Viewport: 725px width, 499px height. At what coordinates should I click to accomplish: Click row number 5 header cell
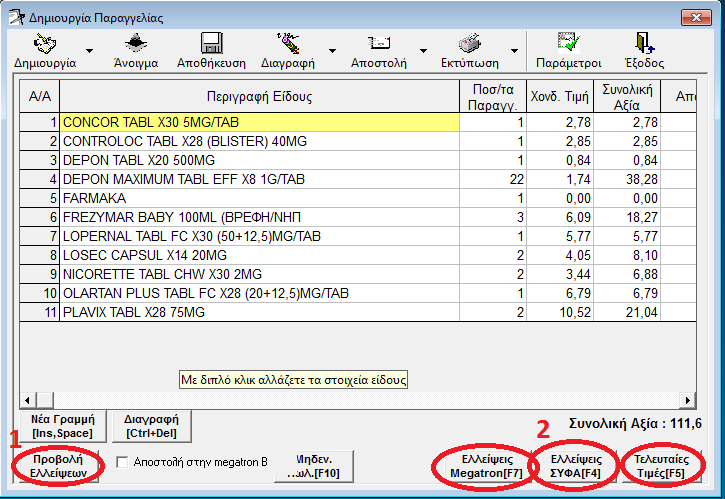click(x=40, y=198)
